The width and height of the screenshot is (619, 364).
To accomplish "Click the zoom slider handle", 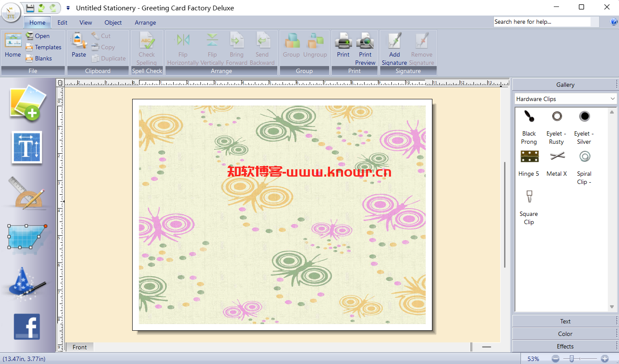I will click(571, 358).
